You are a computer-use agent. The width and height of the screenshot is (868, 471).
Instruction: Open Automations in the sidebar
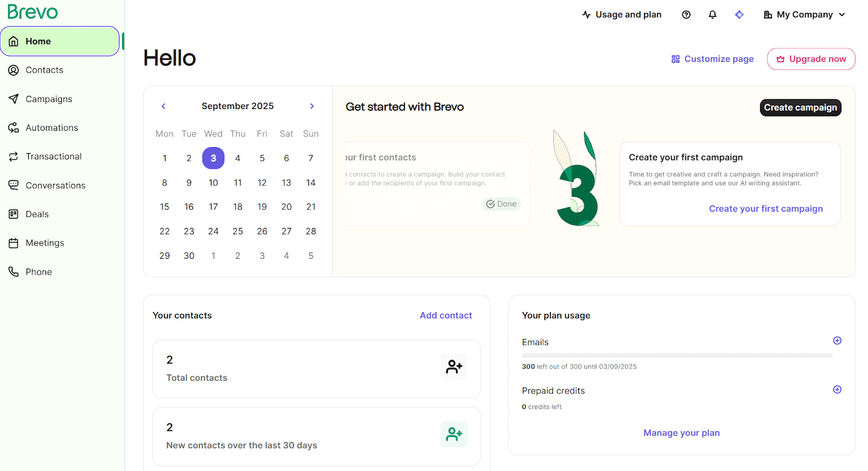click(52, 128)
